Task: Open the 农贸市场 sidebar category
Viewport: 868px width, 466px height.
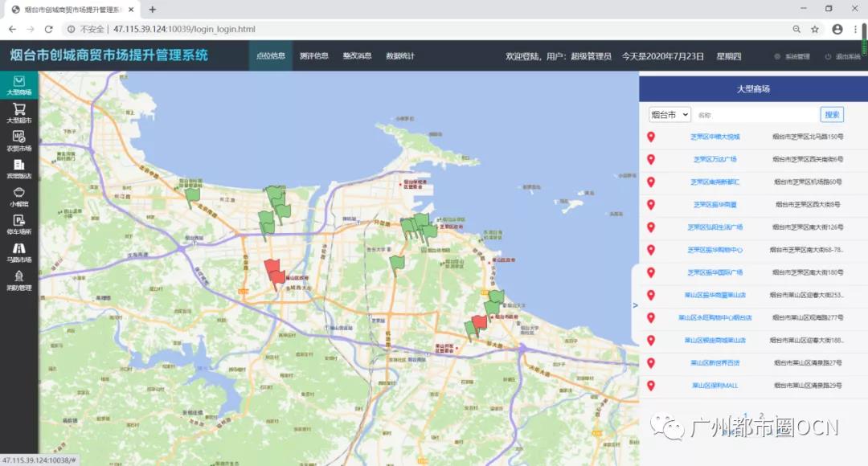Action: pos(19,141)
